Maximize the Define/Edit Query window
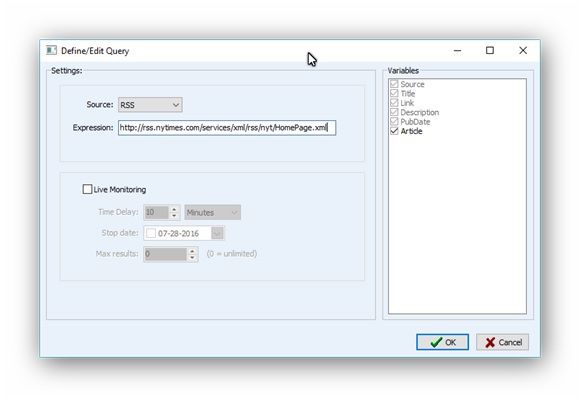The image size is (580, 397). (x=490, y=50)
